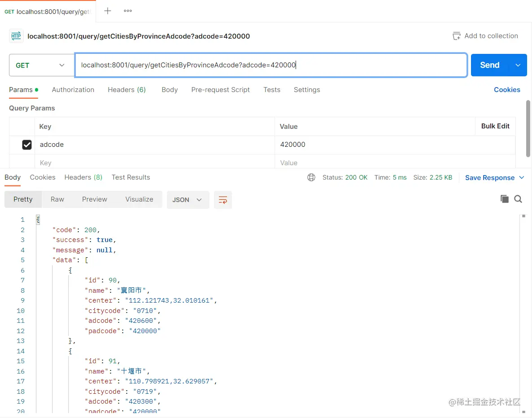Switch to response Cookies tab
This screenshot has height=418, width=532.
(43, 177)
